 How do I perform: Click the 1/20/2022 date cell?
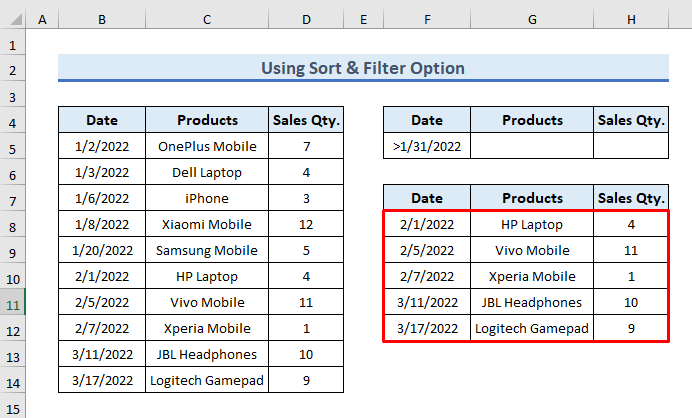coord(102,250)
